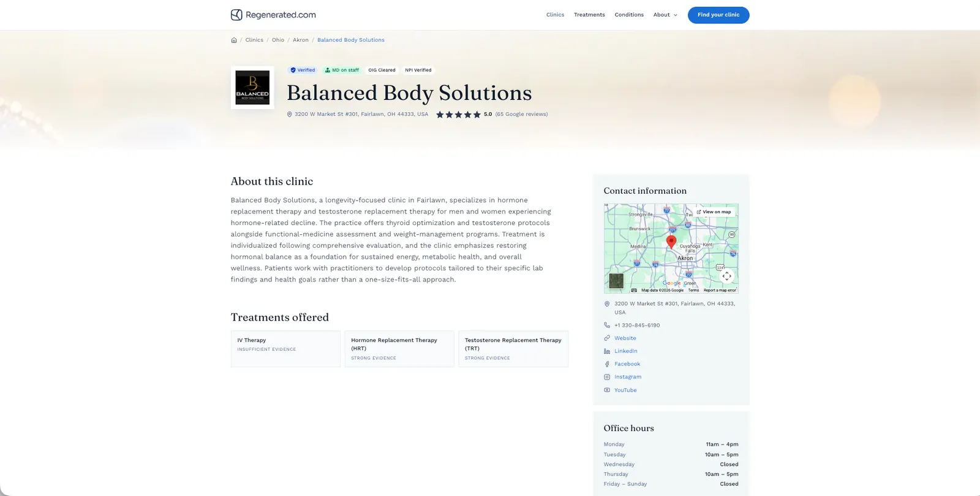Open the clinic Website link

coord(625,338)
